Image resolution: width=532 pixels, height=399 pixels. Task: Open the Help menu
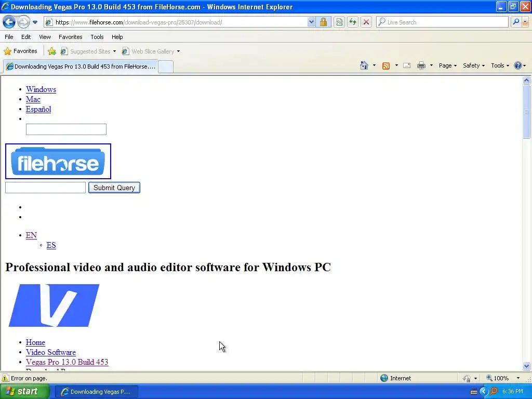pyautogui.click(x=117, y=37)
